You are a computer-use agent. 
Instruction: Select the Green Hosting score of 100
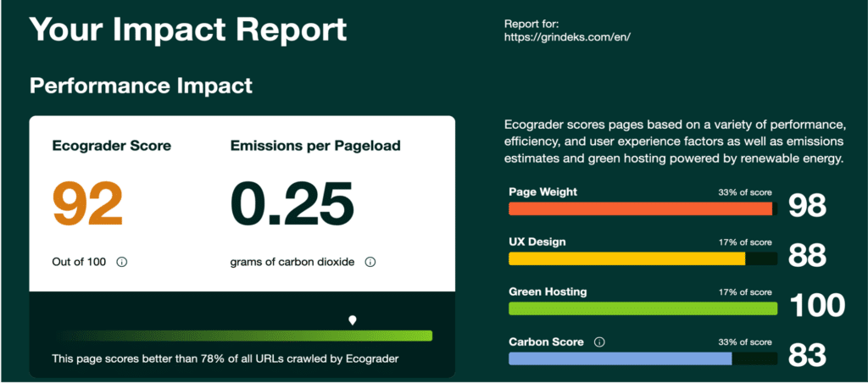point(817,305)
